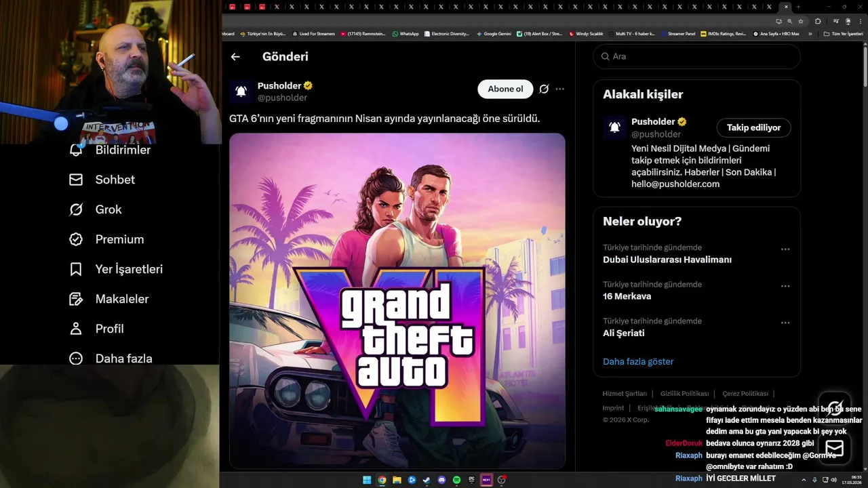Open the HBO Max Ana Sayfa bookmark
868x488 pixels.
click(776, 33)
